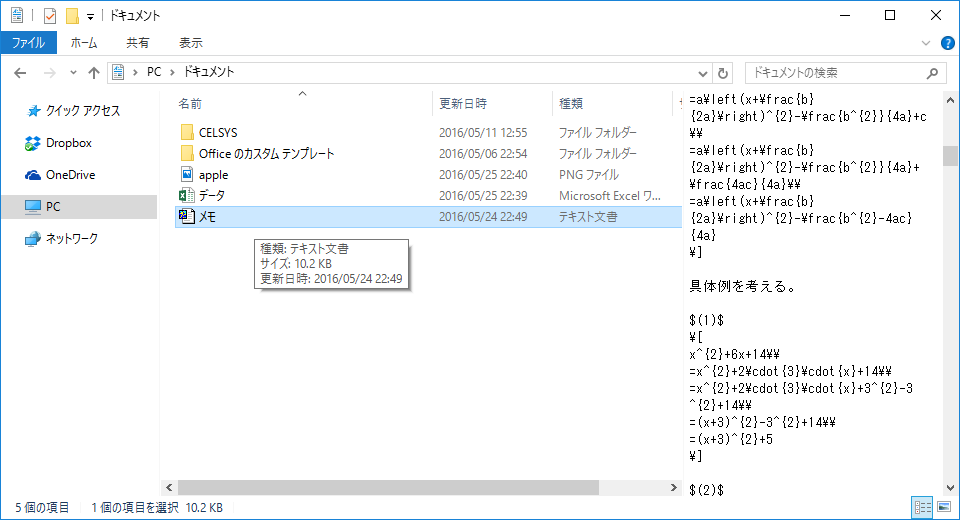Switch to large icons view in status bar
The height and width of the screenshot is (520, 960).
944,507
